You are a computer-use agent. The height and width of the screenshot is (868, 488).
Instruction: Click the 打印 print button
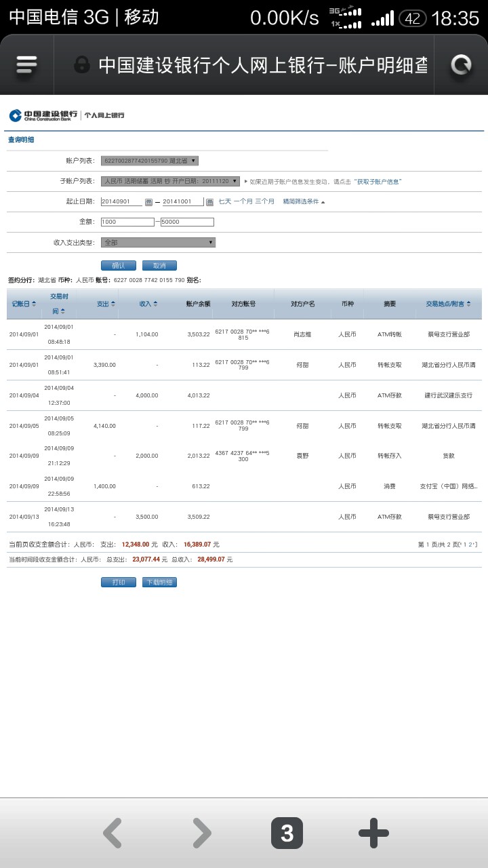coord(119,582)
